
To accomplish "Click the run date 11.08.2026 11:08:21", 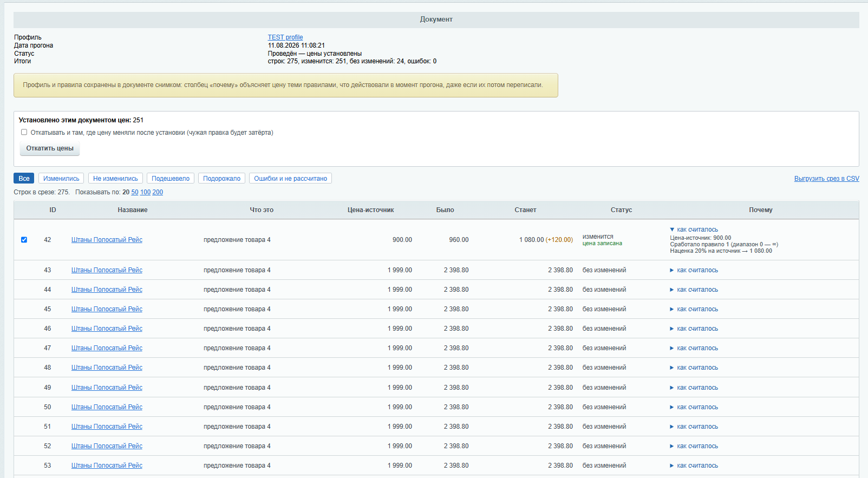I will point(296,45).
